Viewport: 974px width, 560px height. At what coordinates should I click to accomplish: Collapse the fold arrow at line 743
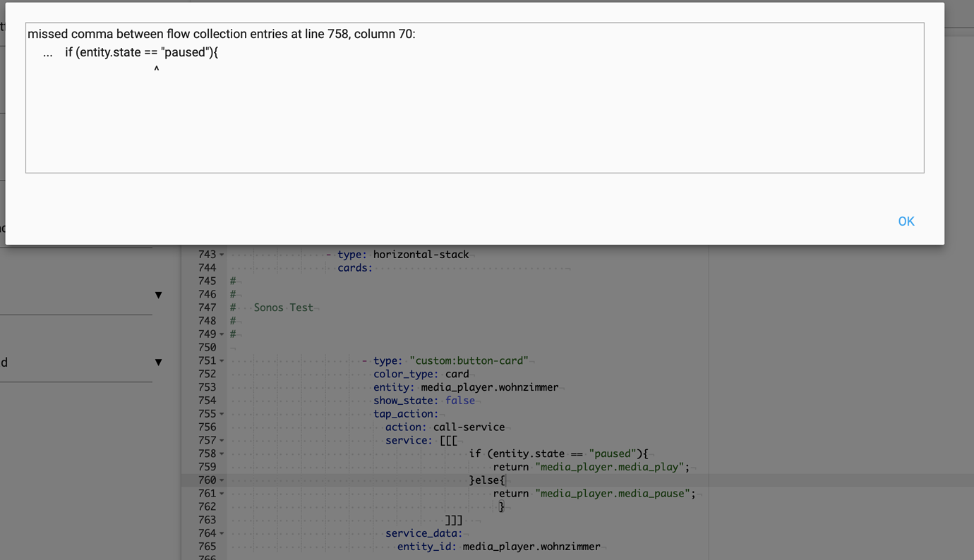click(x=222, y=255)
